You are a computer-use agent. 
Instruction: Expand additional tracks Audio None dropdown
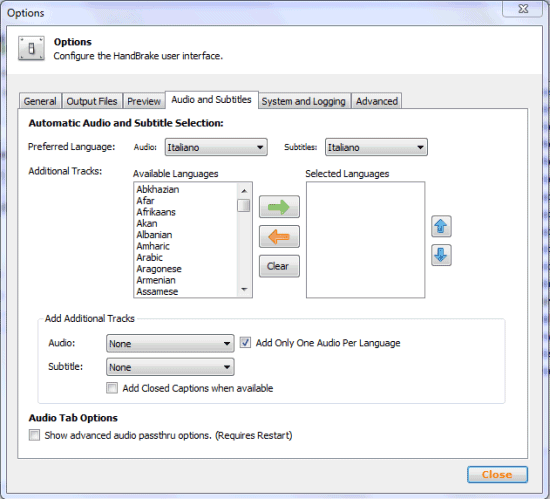tap(170, 344)
